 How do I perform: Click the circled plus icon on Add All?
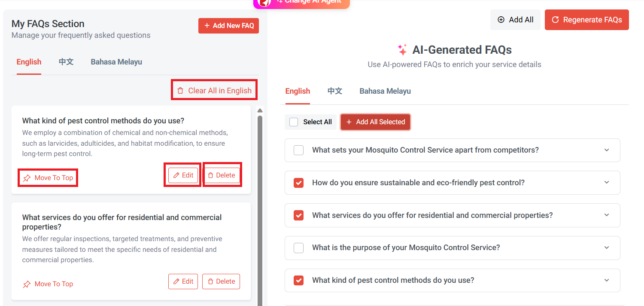click(501, 19)
